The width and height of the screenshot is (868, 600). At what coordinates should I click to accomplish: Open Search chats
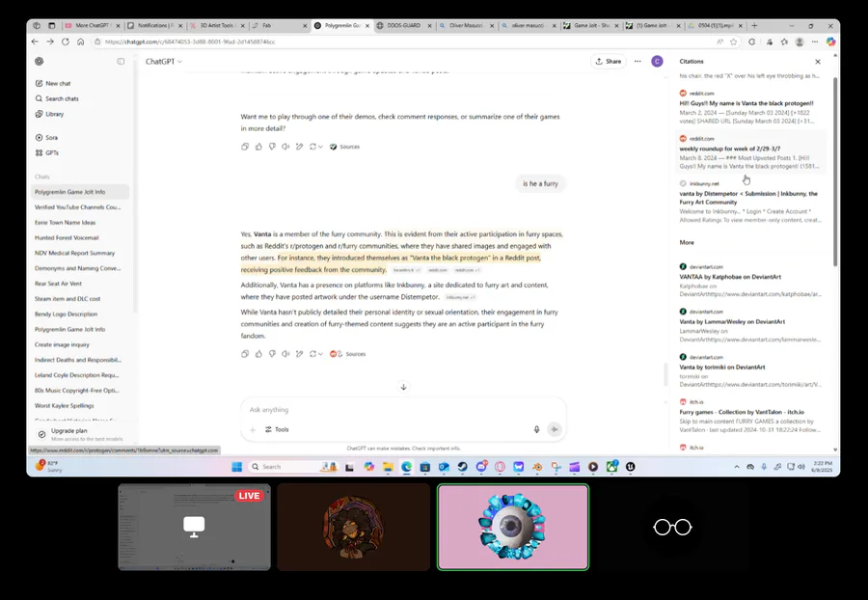57,98
